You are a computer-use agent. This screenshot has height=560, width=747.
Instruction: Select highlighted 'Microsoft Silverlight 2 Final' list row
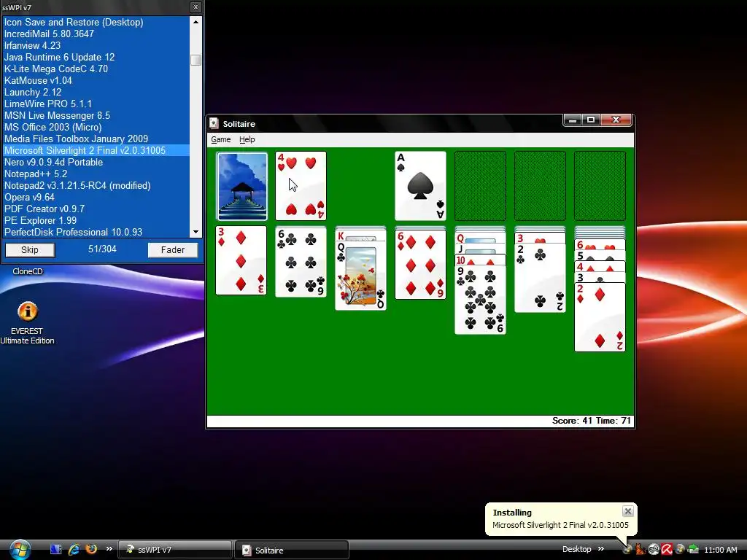click(96, 150)
